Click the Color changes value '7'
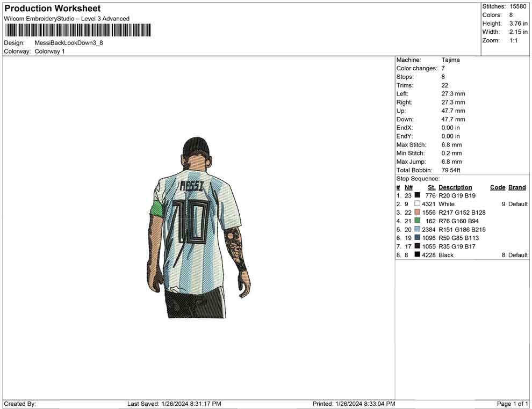Viewport: 532px width, 409px height. (x=443, y=68)
